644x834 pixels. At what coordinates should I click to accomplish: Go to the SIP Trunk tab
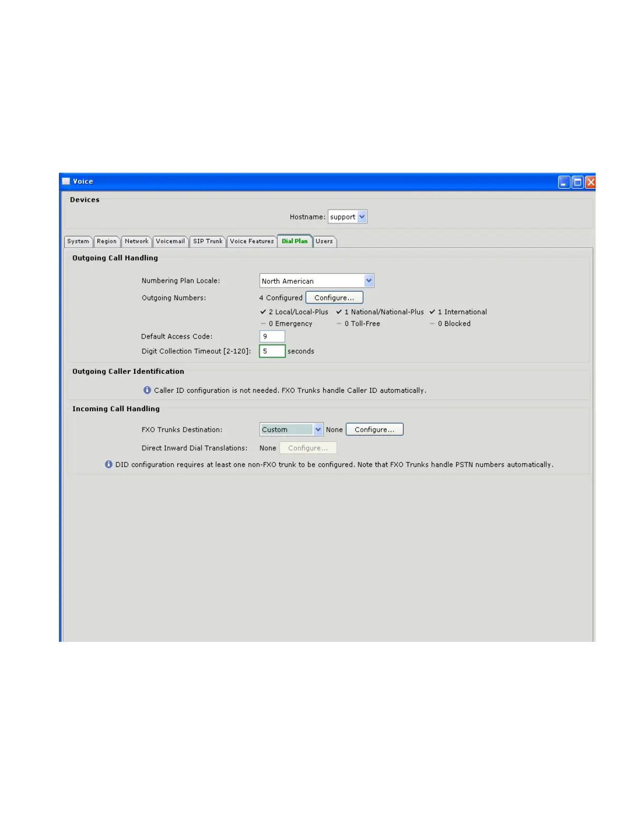(208, 241)
